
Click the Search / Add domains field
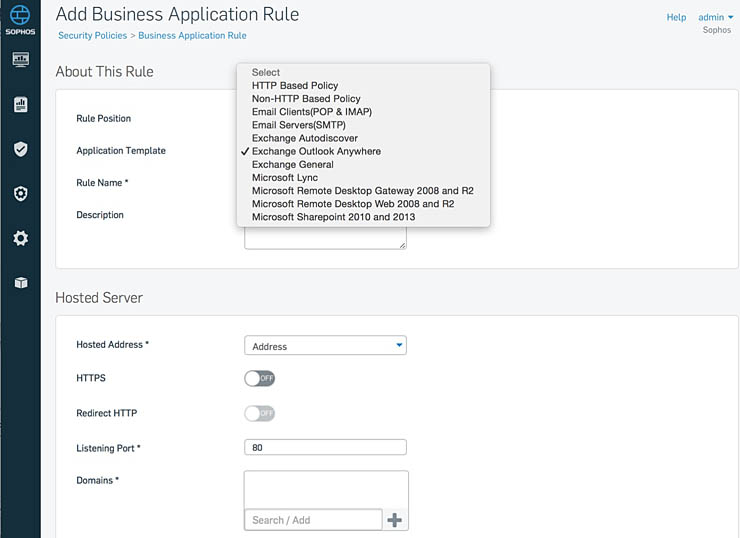tap(313, 520)
